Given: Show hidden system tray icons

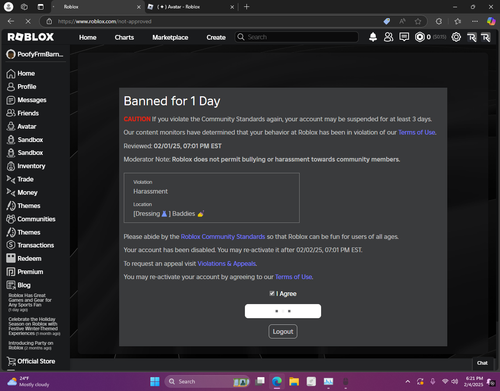Looking at the screenshot, I should (408, 381).
